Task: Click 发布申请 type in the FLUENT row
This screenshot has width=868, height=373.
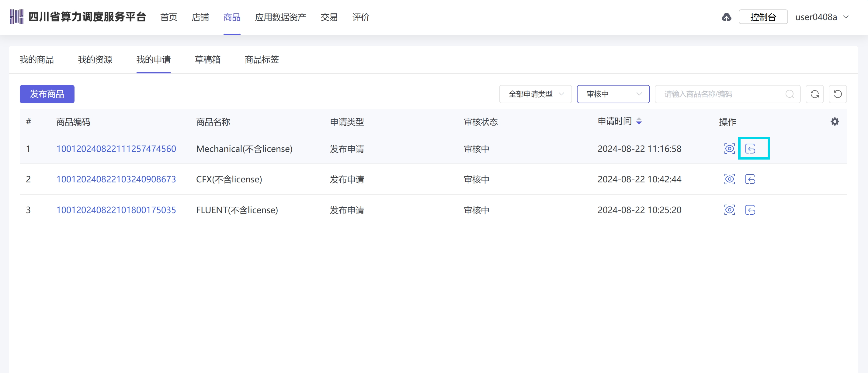Action: pyautogui.click(x=347, y=210)
